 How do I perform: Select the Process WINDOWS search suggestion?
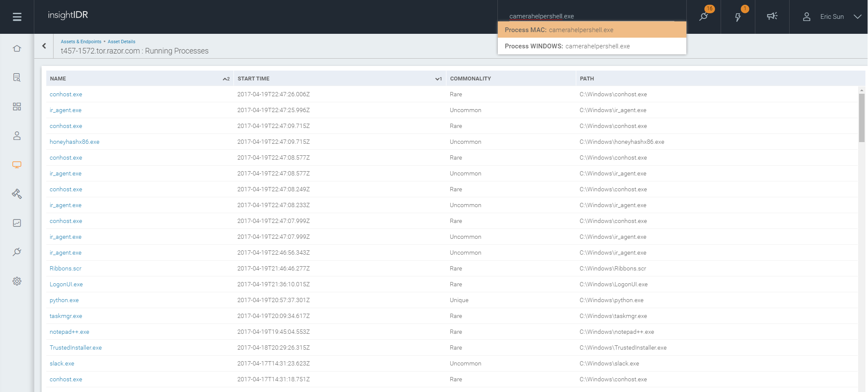point(592,46)
